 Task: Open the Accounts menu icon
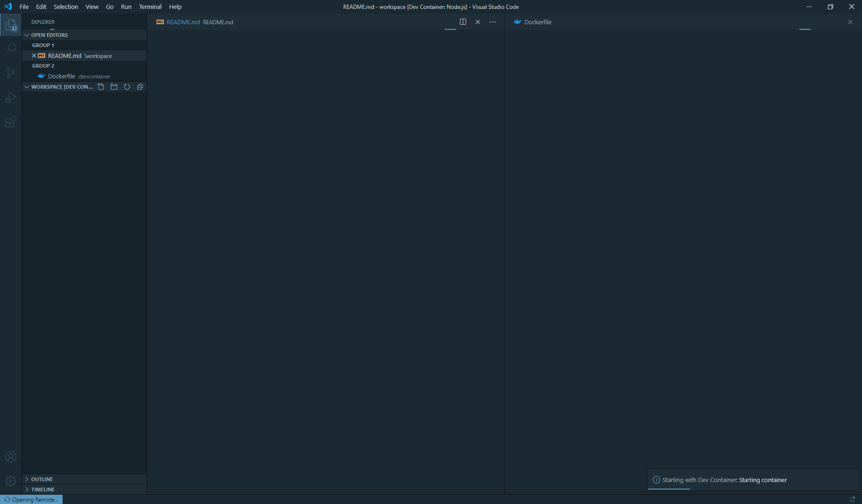[x=11, y=457]
